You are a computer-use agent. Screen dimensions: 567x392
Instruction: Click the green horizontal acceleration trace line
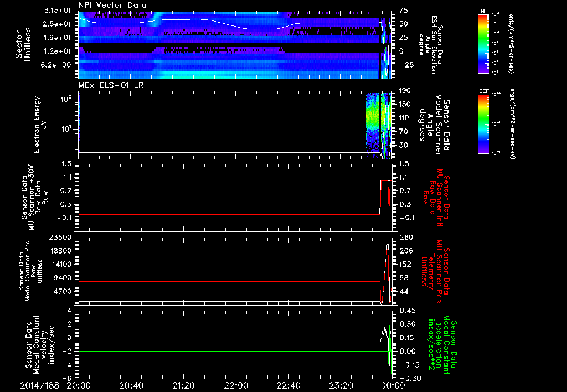(221, 351)
